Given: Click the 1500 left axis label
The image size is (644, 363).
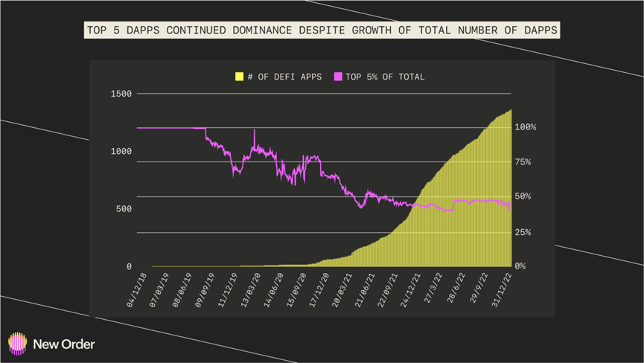Looking at the screenshot, I should 121,94.
